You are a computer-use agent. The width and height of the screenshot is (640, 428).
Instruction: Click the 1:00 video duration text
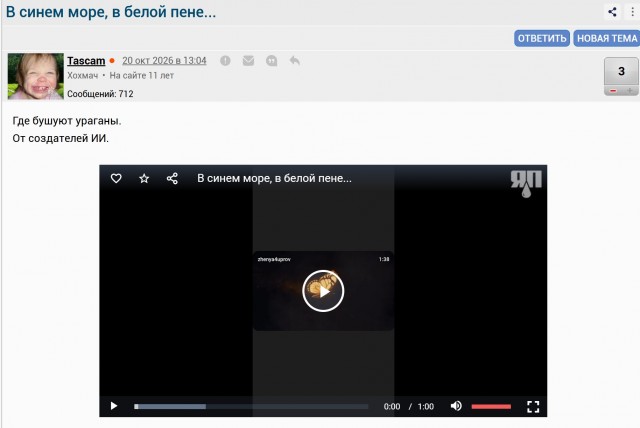click(426, 406)
